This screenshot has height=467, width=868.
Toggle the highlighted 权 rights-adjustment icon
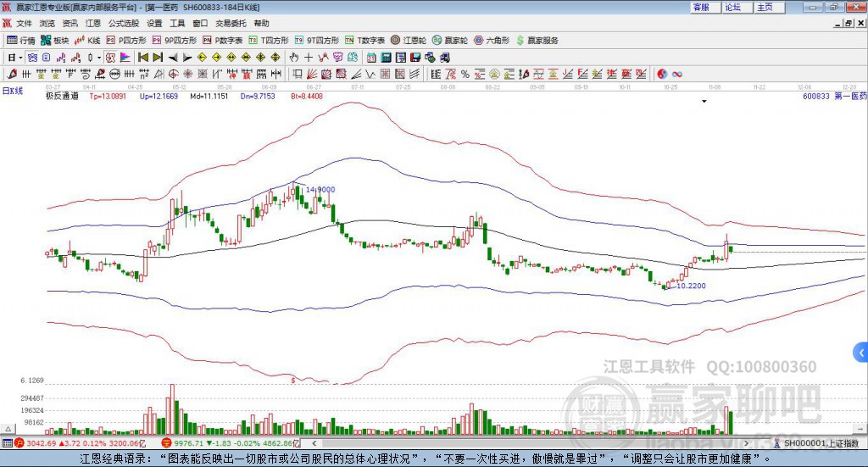[110, 58]
